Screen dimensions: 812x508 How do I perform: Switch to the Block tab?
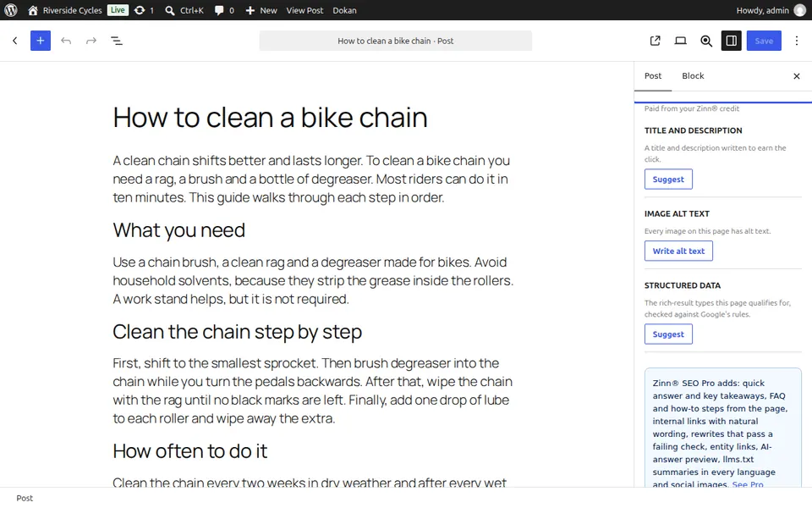click(693, 75)
